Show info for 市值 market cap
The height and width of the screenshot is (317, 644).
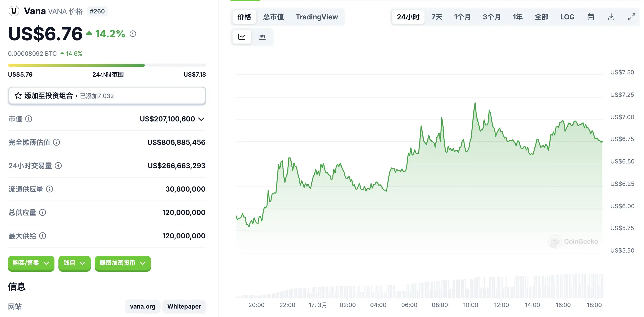tap(29, 119)
